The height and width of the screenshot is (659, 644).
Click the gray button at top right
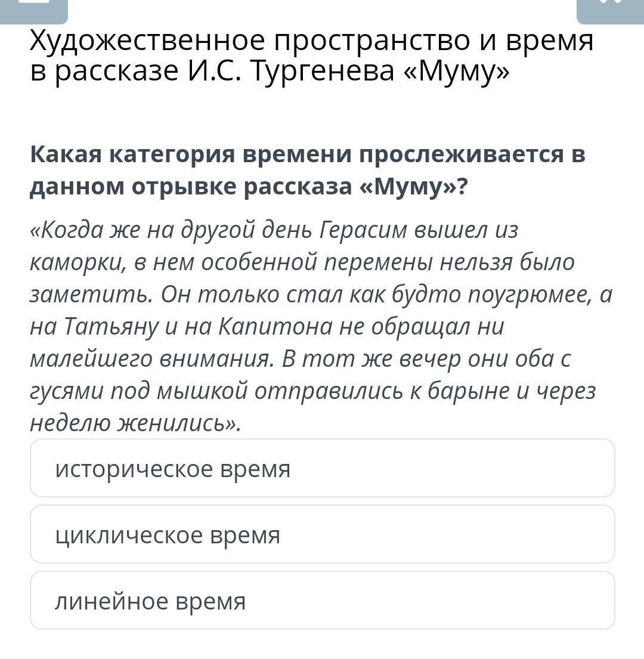click(x=610, y=11)
